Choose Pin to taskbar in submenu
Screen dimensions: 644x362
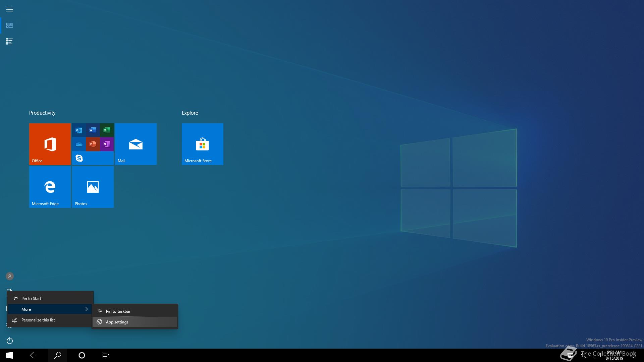click(135, 311)
